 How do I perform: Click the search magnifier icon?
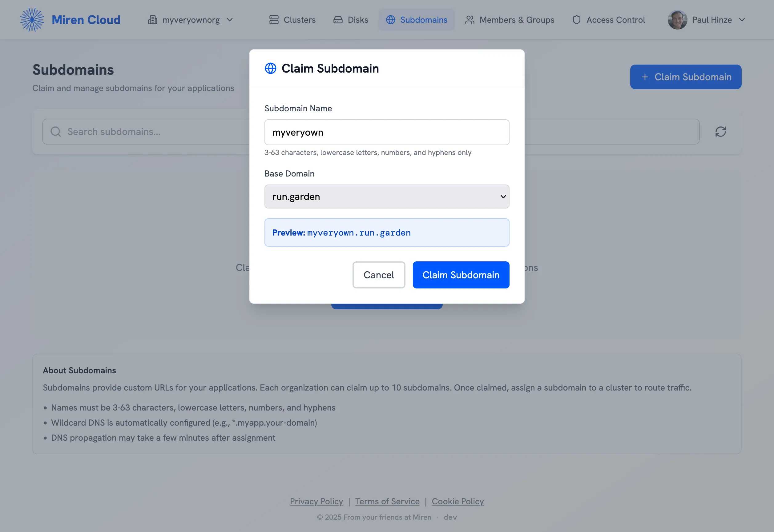pyautogui.click(x=56, y=132)
